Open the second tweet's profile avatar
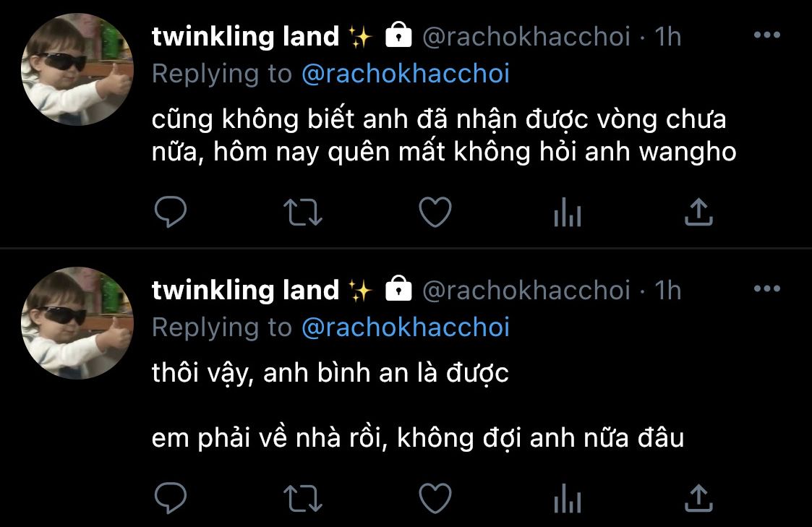Screen dimensions: 812x527 pyautogui.click(x=77, y=324)
